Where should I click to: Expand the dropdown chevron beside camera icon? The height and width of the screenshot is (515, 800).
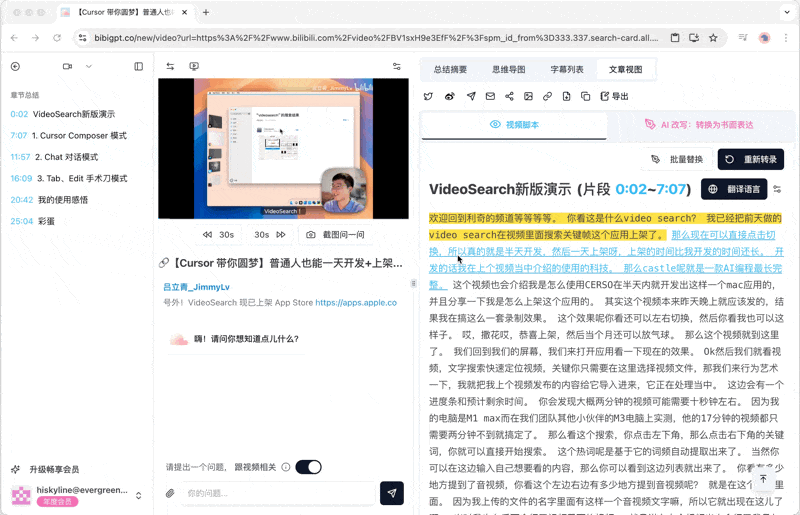tap(89, 66)
